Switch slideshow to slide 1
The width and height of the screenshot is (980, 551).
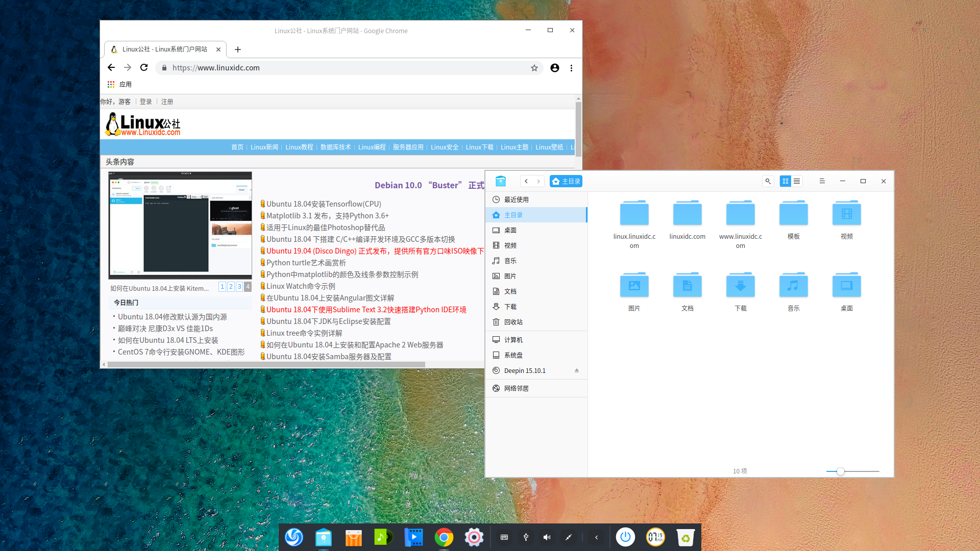[222, 287]
